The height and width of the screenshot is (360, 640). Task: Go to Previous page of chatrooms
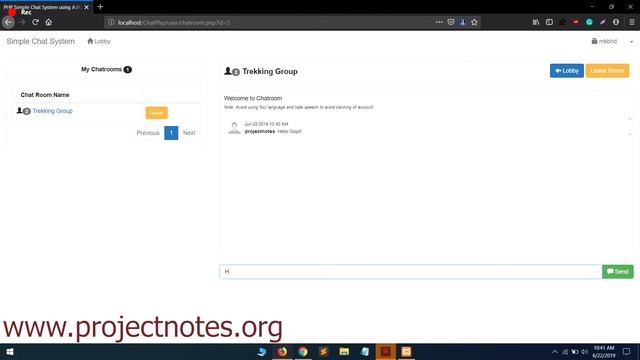[x=148, y=133]
